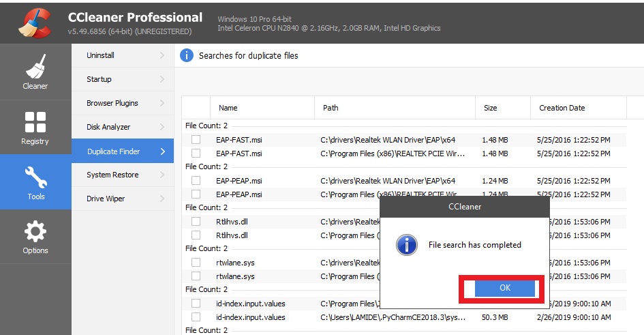The width and height of the screenshot is (644, 335).
Task: Sort by the Size column header
Action: coord(503,108)
